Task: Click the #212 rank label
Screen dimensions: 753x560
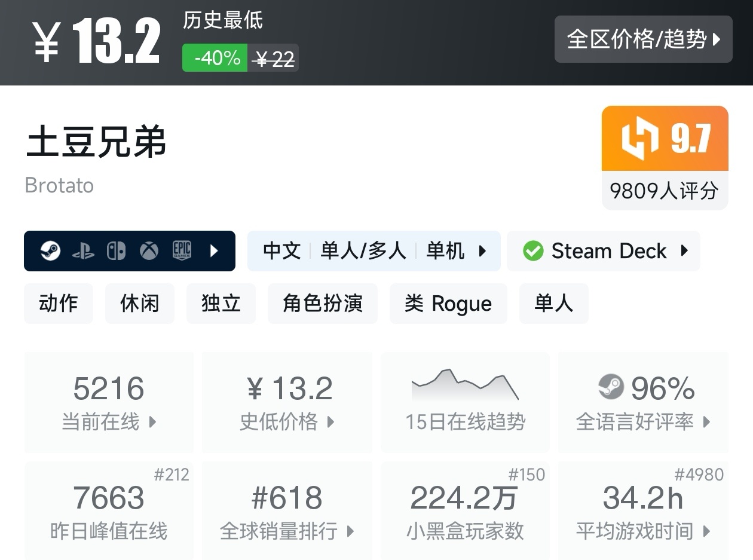Action: click(172, 475)
